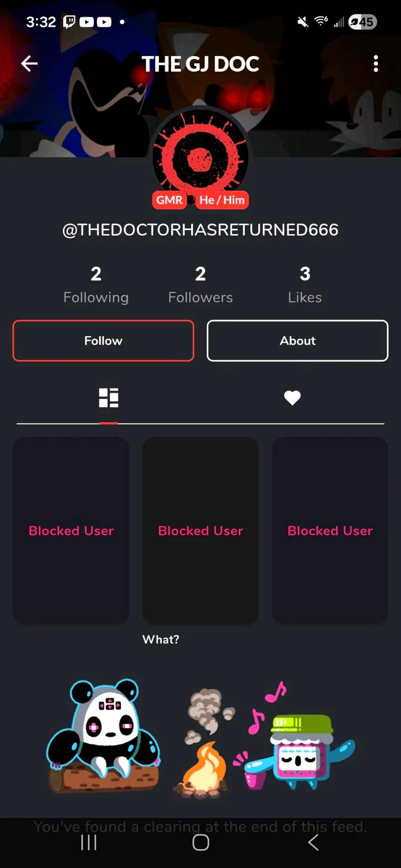401x868 pixels.
Task: Open the three-dot overflow menu
Action: (376, 64)
